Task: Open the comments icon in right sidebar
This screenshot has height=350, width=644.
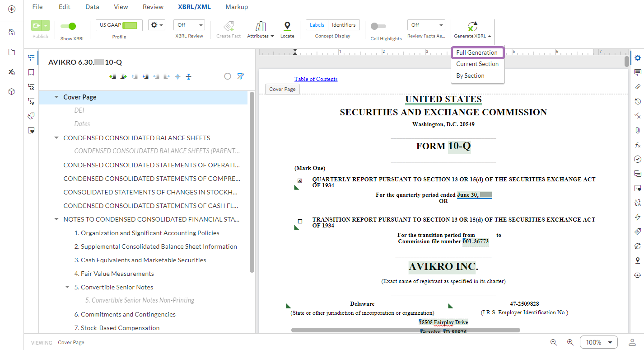Action: point(638,72)
